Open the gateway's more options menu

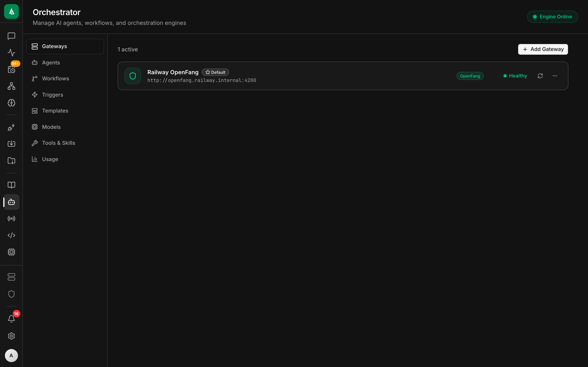pos(555,76)
